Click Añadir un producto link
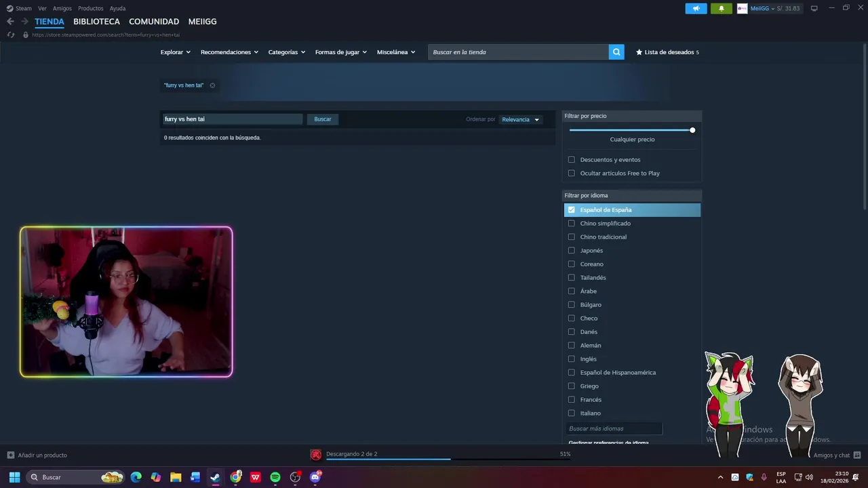This screenshot has height=488, width=868. (42, 455)
